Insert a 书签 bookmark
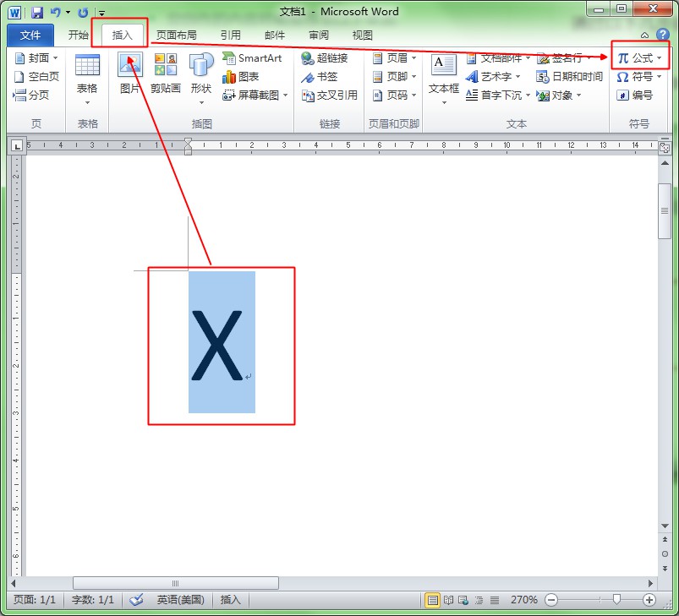The image size is (679, 616). point(319,77)
